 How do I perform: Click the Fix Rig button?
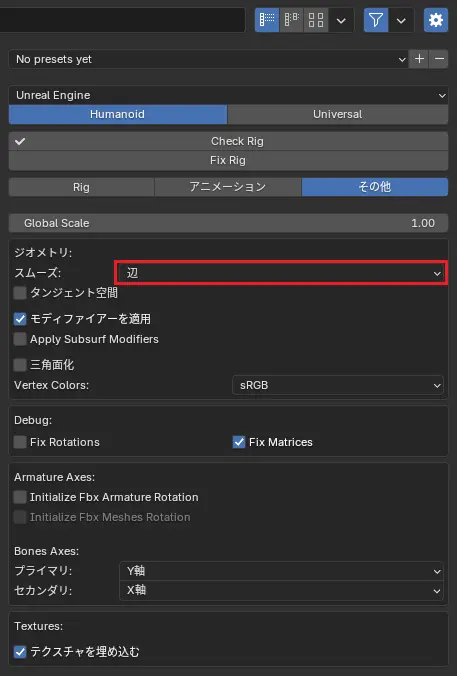click(x=228, y=160)
